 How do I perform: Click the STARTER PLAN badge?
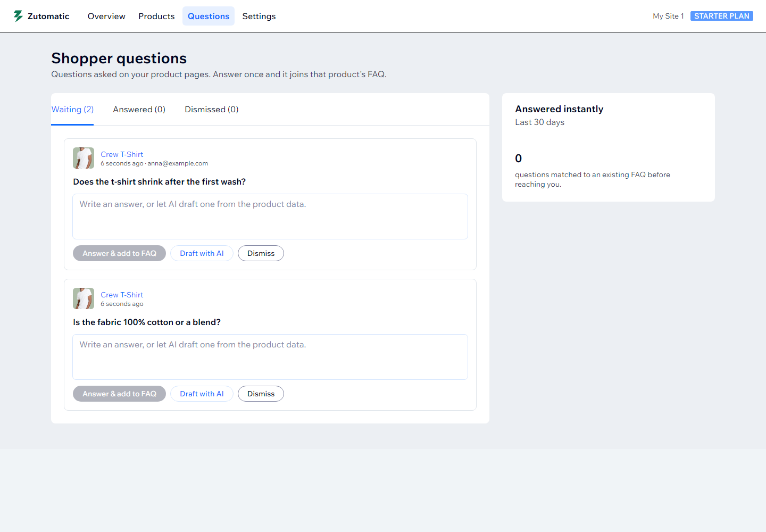pyautogui.click(x=722, y=16)
